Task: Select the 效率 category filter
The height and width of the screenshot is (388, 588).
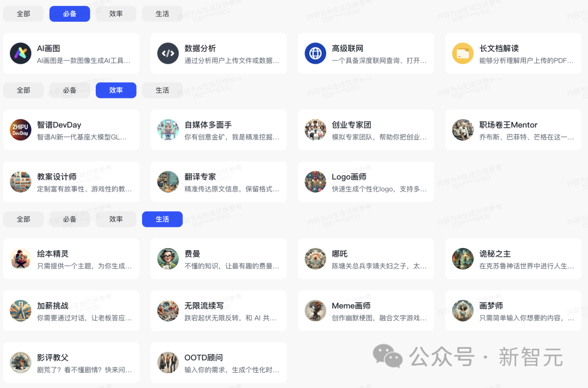Action: click(116, 90)
